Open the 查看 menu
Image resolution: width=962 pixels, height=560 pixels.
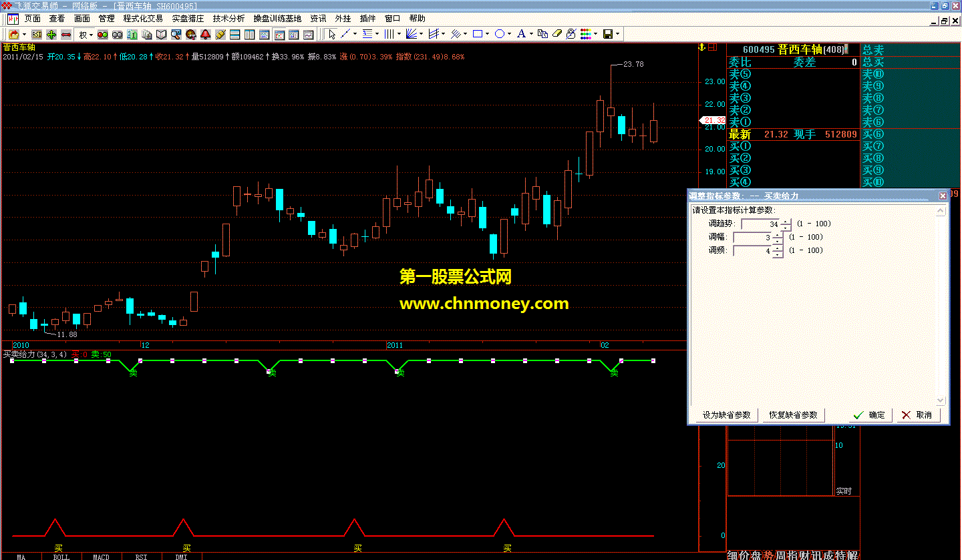coord(57,19)
